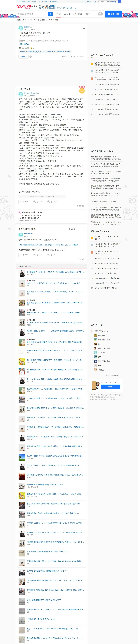This screenshot has width=138, height=644.
Task: Click the help question-mark icon beside 共感した
Action: [31, 56]
